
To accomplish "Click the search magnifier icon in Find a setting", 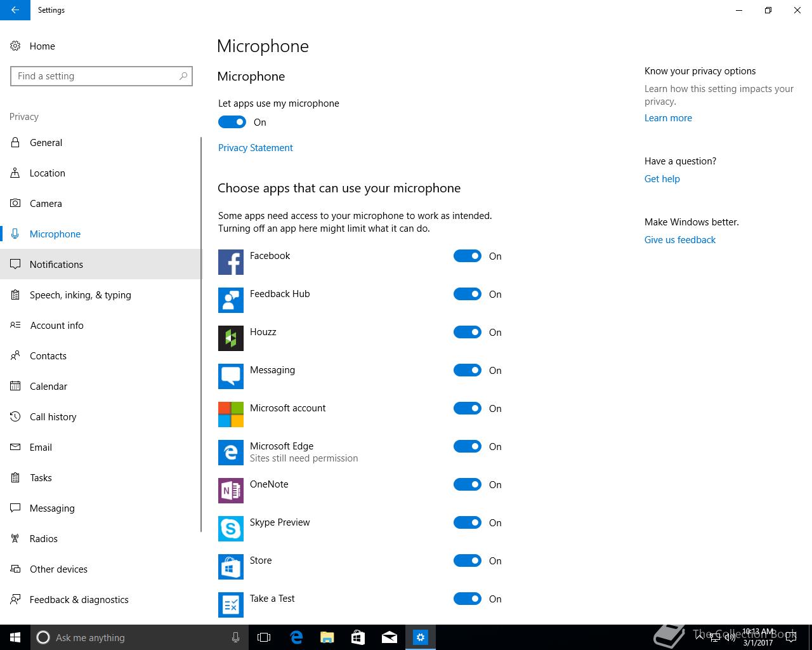I will 183,76.
